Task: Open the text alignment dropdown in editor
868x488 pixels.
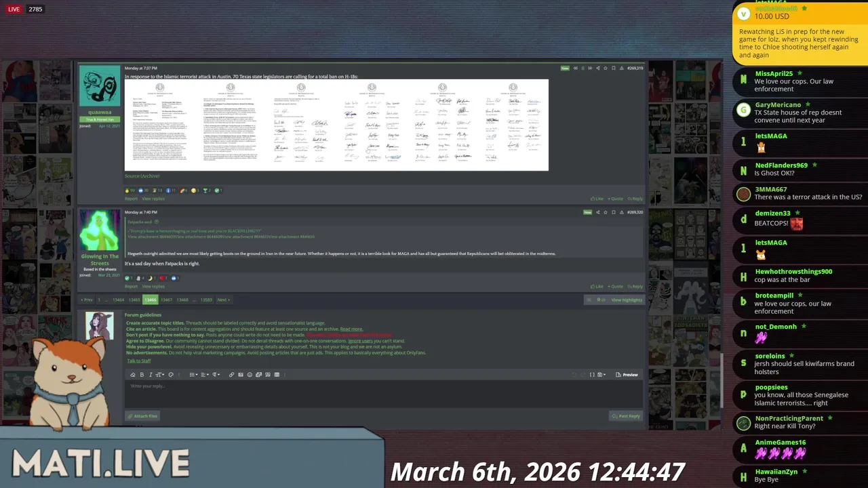Action: pos(205,375)
